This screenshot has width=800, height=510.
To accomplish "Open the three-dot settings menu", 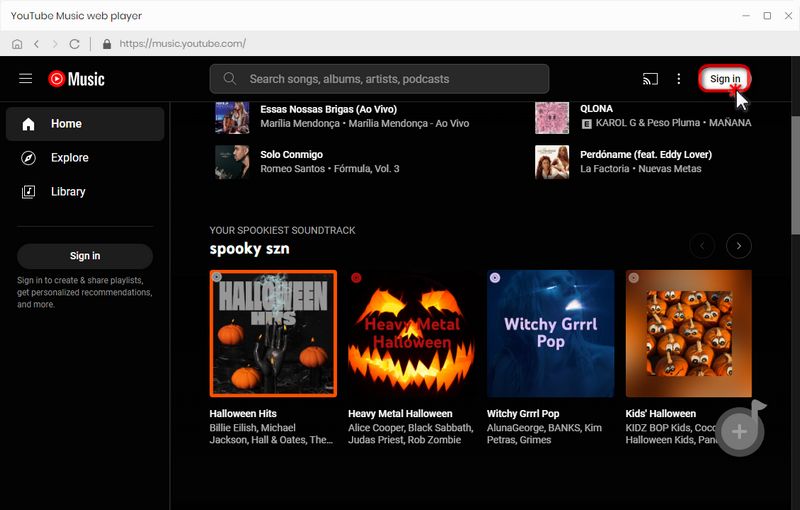I will click(679, 79).
